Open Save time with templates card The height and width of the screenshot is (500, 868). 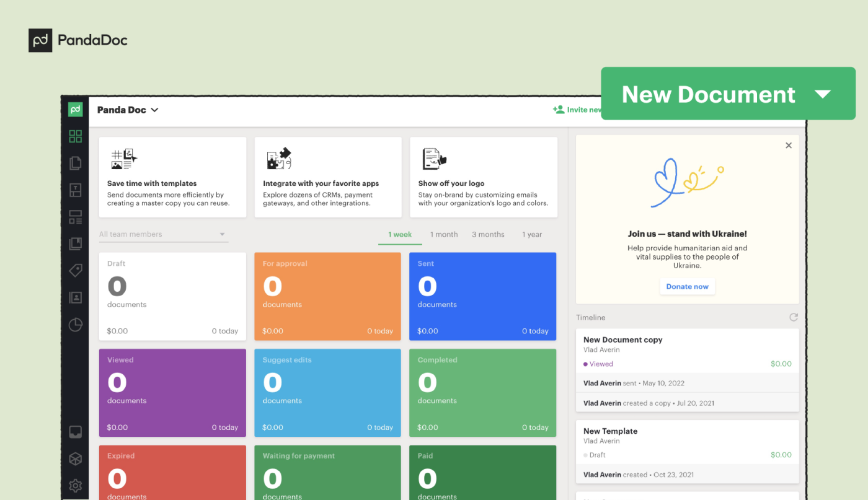click(172, 177)
